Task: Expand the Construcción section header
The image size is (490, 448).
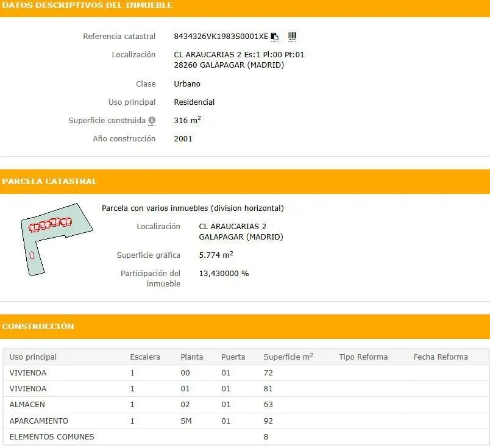Action: (245, 326)
